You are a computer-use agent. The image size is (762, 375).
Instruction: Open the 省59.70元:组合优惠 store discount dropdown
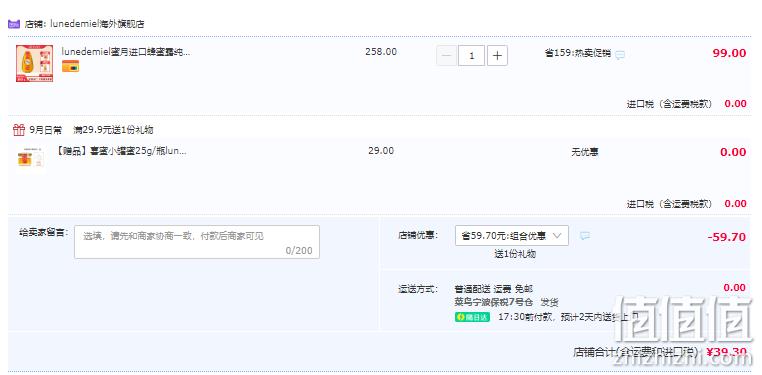click(512, 236)
